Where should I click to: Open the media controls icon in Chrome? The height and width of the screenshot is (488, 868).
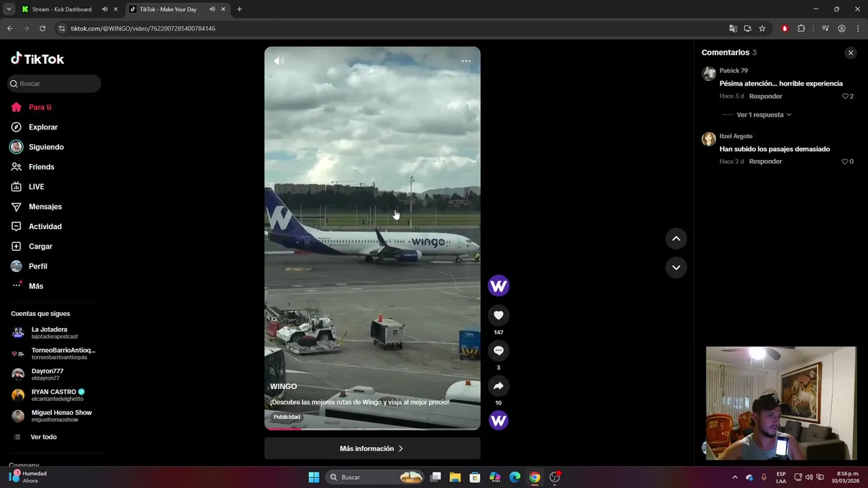(x=825, y=28)
